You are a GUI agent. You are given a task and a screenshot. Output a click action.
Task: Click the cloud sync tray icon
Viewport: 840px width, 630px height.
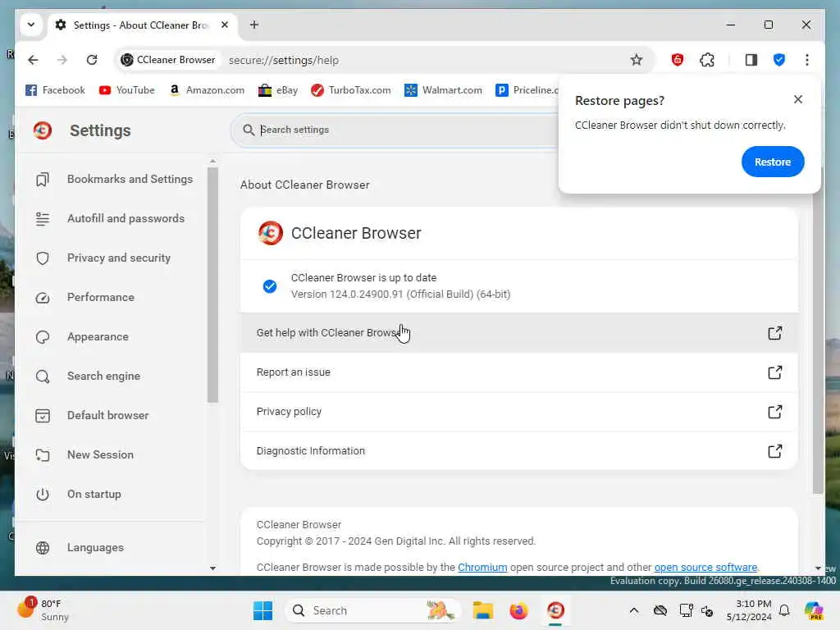pyautogui.click(x=660, y=610)
